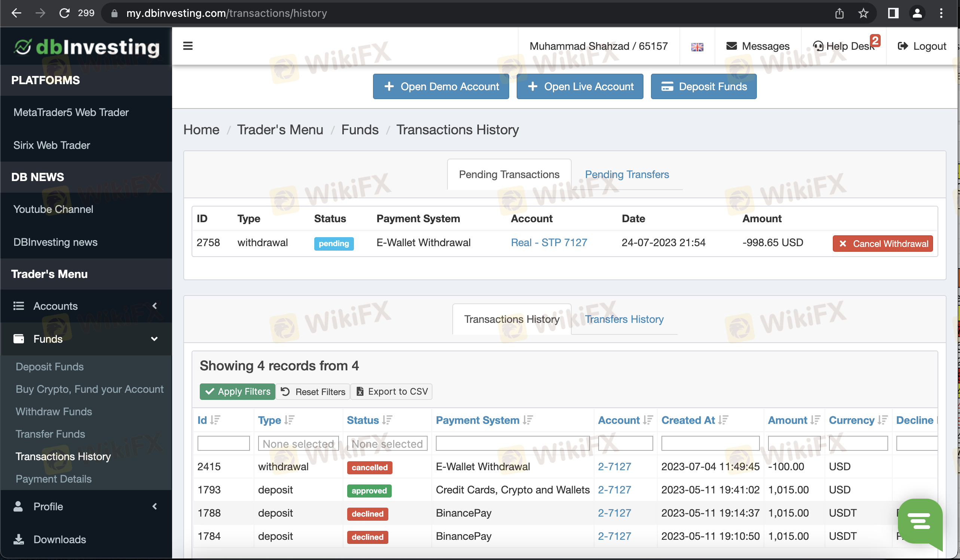Collapse the Funds sidebar menu
The width and height of the screenshot is (960, 560).
86,339
